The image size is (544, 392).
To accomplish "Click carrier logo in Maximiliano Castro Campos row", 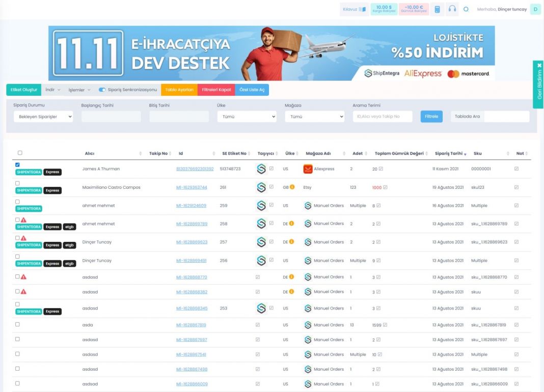I will [261, 187].
